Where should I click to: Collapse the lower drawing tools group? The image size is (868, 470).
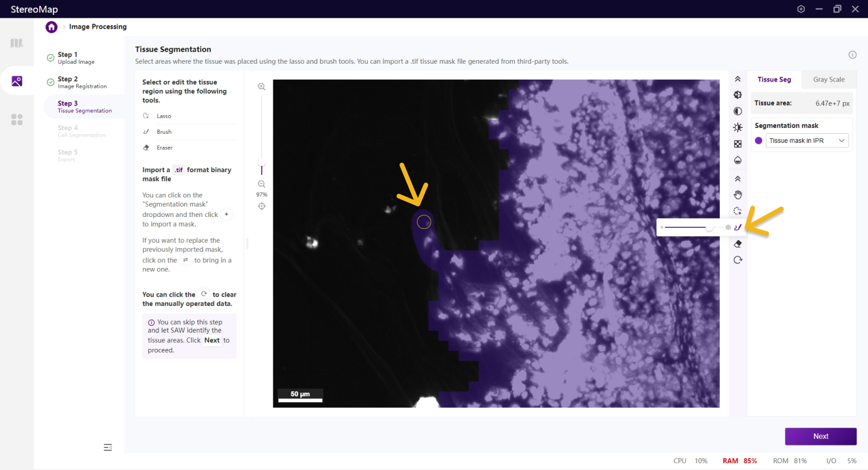pyautogui.click(x=738, y=179)
